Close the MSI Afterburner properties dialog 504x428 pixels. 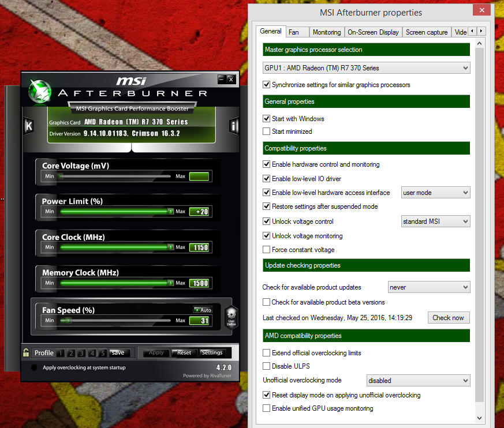coord(482,10)
